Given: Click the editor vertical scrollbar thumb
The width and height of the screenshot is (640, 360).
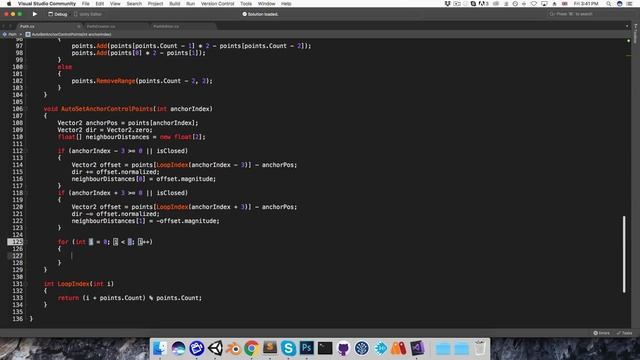Looking at the screenshot, I should tap(624, 254).
